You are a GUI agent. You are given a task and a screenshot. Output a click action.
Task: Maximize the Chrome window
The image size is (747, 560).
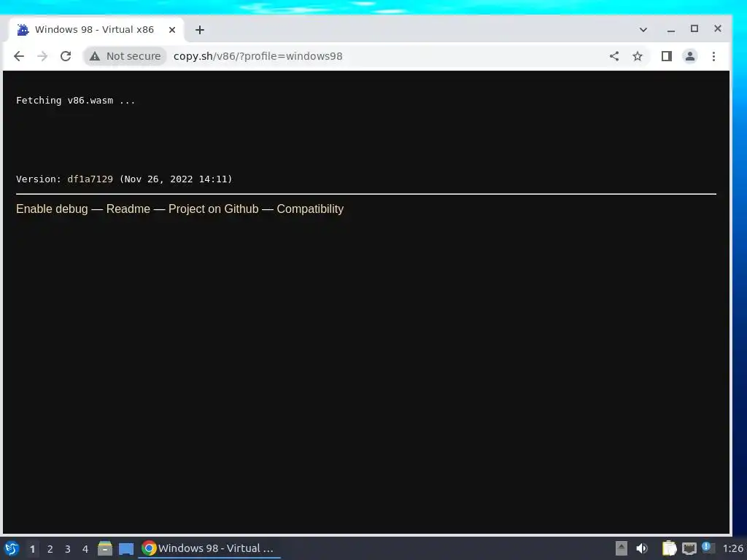694,28
